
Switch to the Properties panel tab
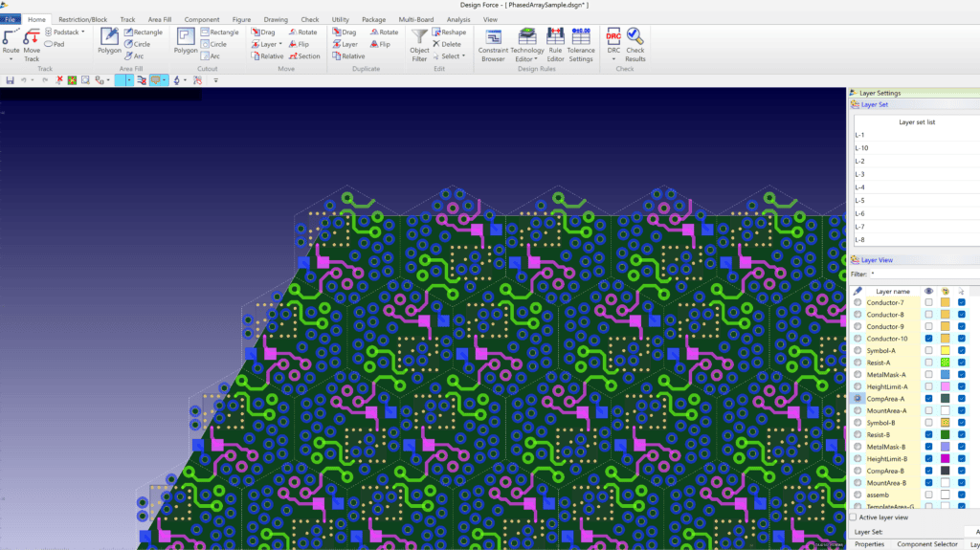click(x=869, y=544)
